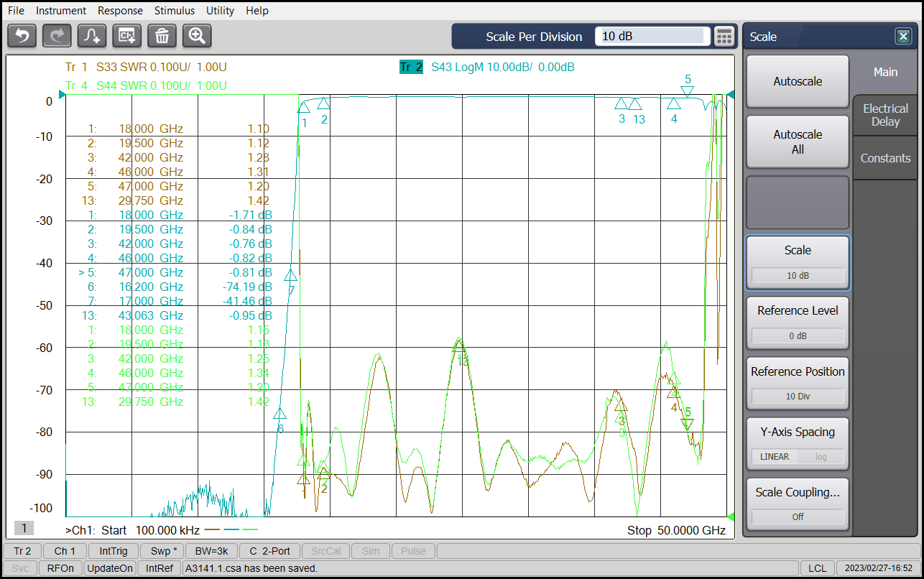Click the Sim status button
The height and width of the screenshot is (579, 924).
coord(371,551)
